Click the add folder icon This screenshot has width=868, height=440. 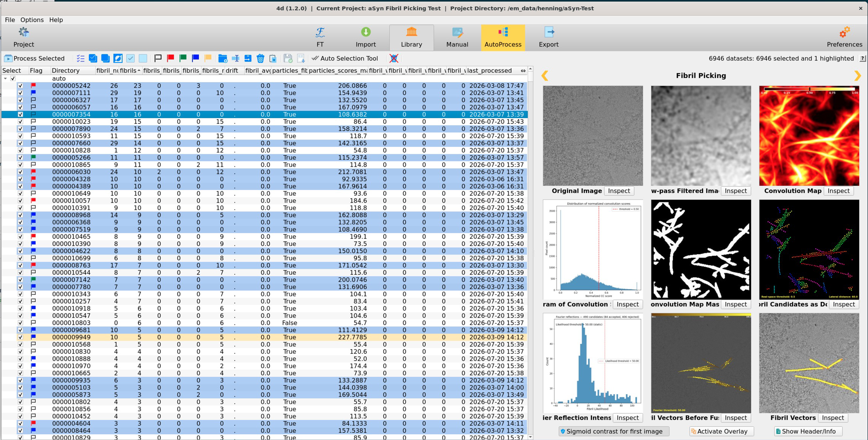click(x=223, y=58)
